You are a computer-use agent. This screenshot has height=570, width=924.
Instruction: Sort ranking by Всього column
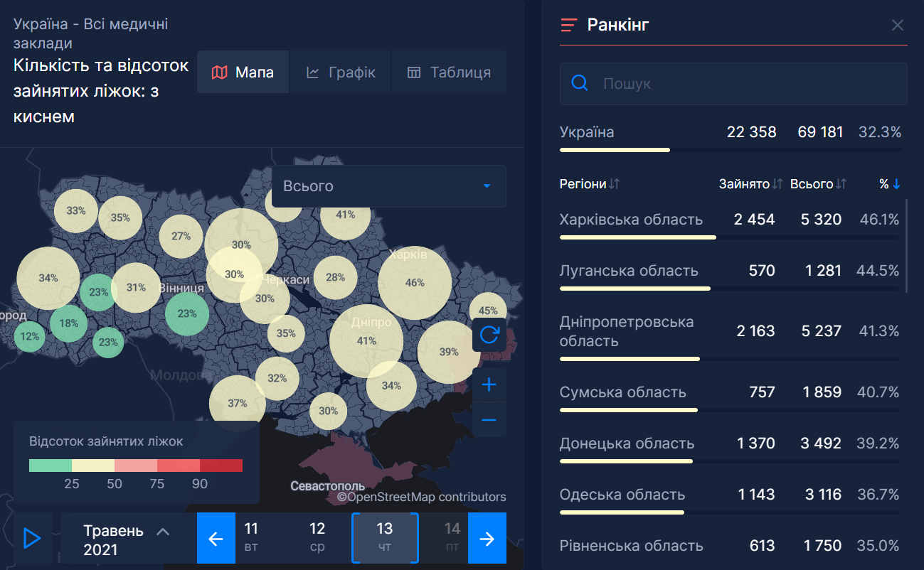click(819, 184)
